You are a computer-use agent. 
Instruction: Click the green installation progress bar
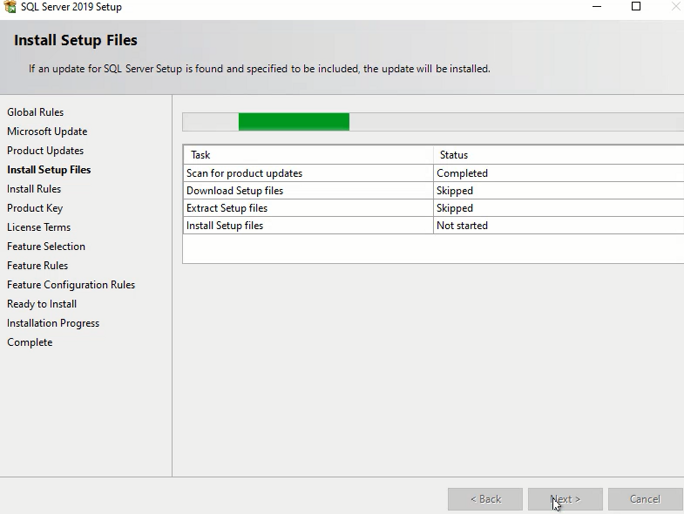[x=294, y=122]
